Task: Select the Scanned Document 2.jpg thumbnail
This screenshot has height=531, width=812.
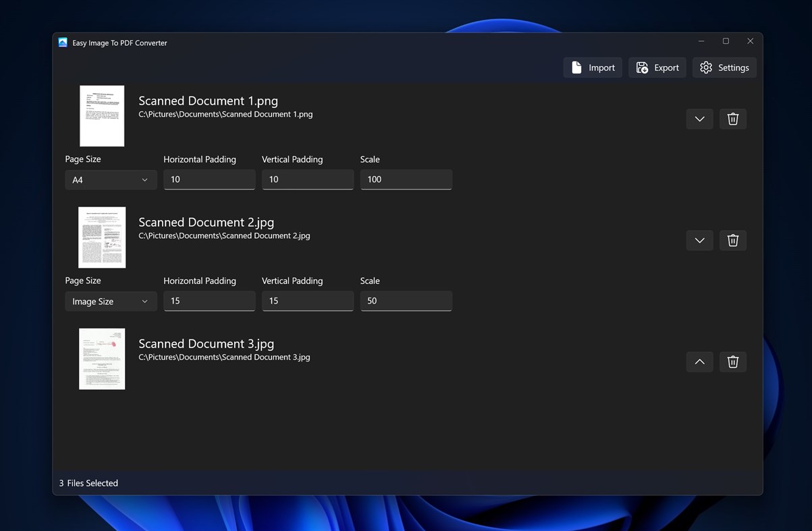Action: coord(102,237)
